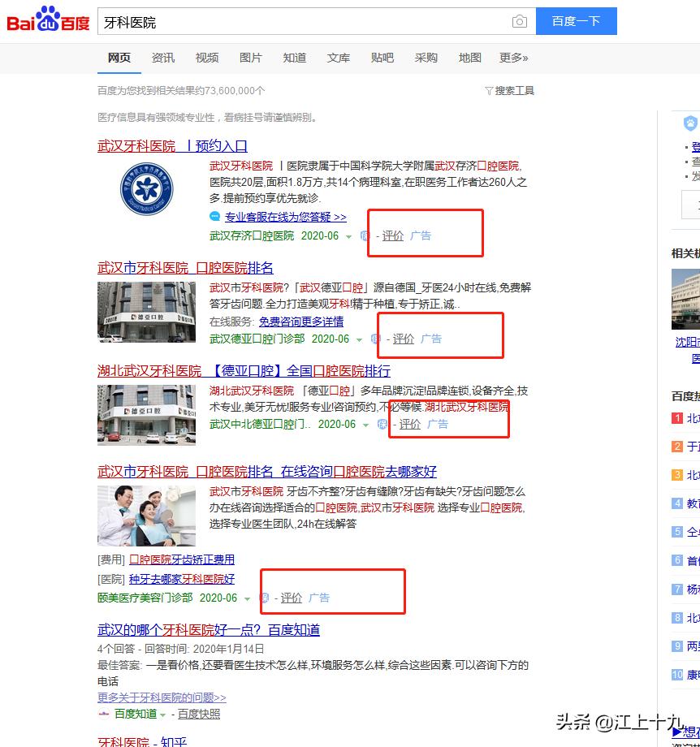Switch to the 视频 tab
Viewport: 700px width, 747px height.
point(207,58)
